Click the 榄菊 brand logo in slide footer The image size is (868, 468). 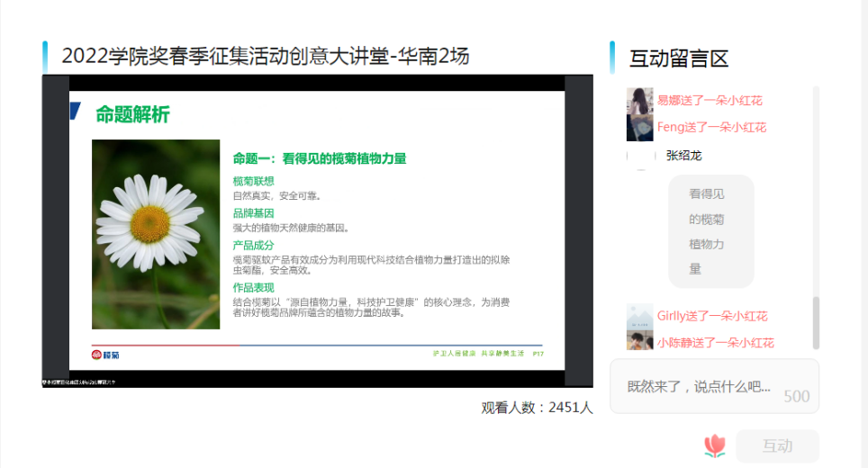[x=105, y=355]
